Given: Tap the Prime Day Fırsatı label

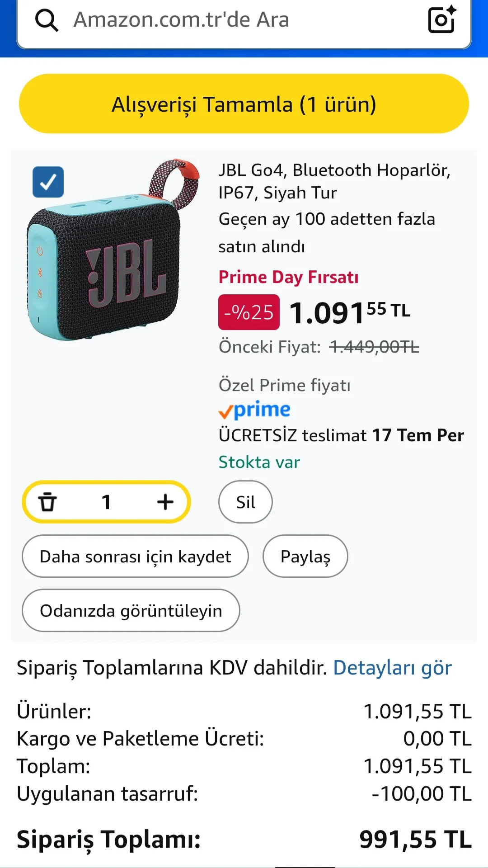Looking at the screenshot, I should (x=288, y=277).
